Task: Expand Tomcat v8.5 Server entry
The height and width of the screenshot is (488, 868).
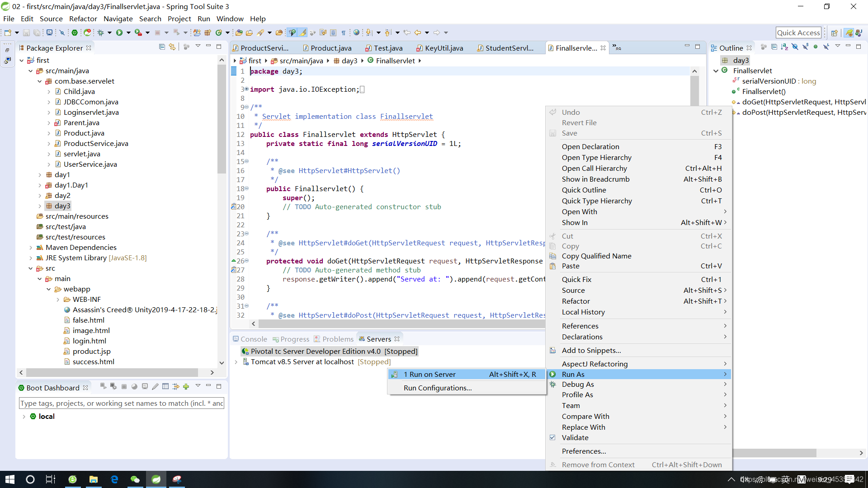Action: (236, 362)
